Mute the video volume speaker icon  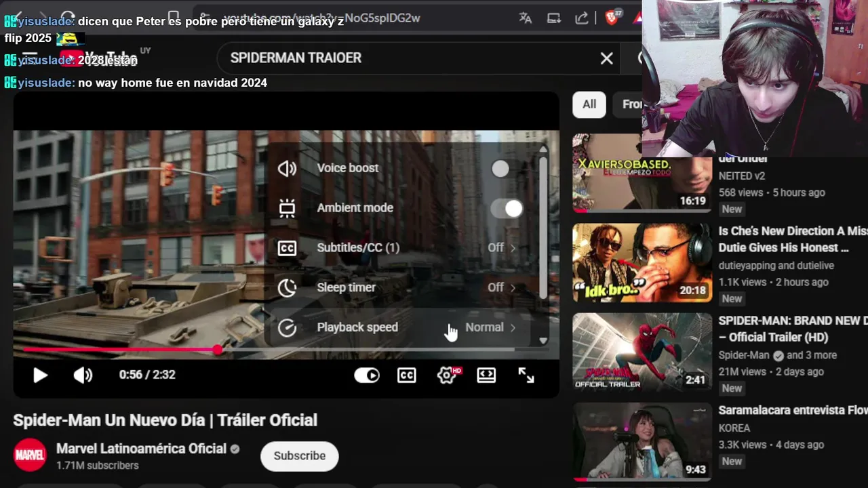pyautogui.click(x=83, y=375)
